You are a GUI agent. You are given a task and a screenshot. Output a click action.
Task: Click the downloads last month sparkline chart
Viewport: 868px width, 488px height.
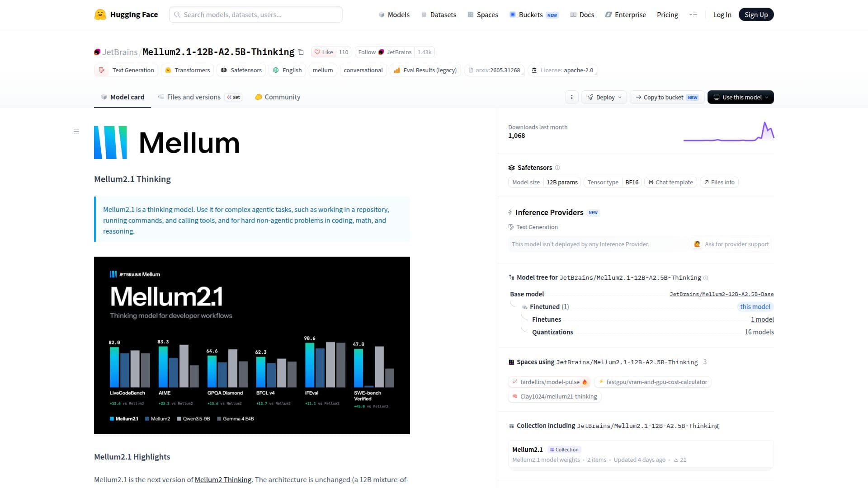(x=729, y=131)
